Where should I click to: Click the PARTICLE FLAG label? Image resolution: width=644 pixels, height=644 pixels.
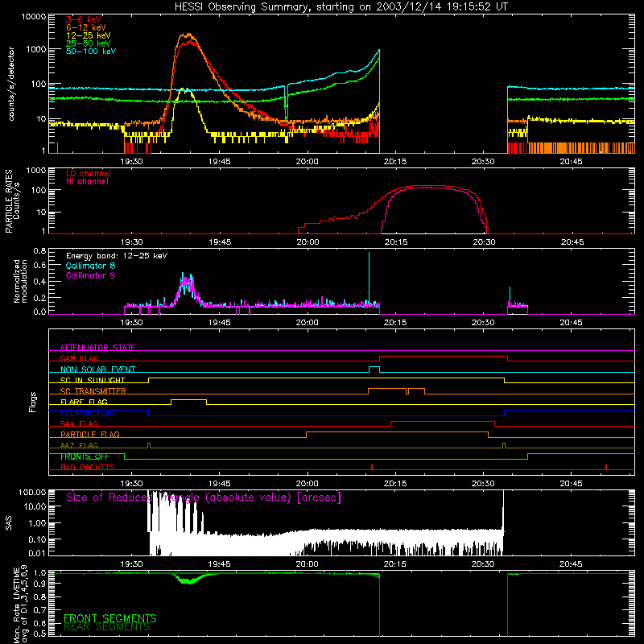click(x=90, y=434)
